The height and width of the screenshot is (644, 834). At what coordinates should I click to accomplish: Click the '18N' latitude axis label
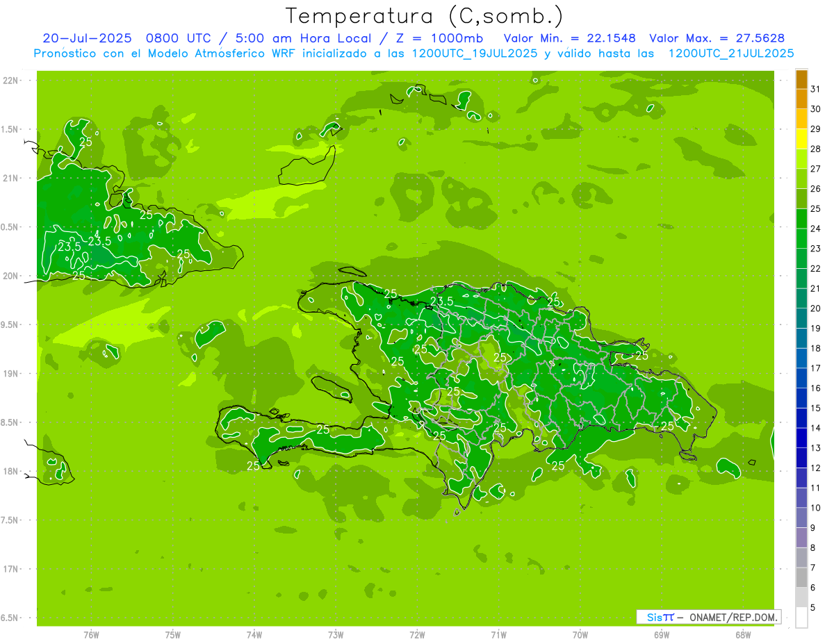(x=11, y=472)
